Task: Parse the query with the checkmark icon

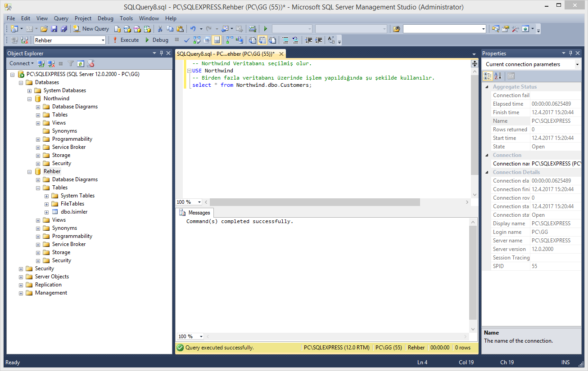Action: pyautogui.click(x=187, y=40)
